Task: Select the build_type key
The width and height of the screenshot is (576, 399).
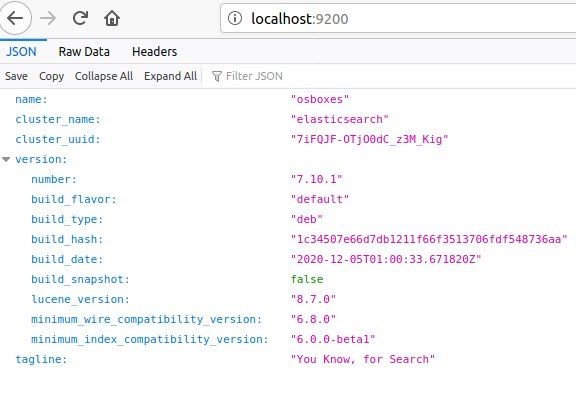Action: 67,220
